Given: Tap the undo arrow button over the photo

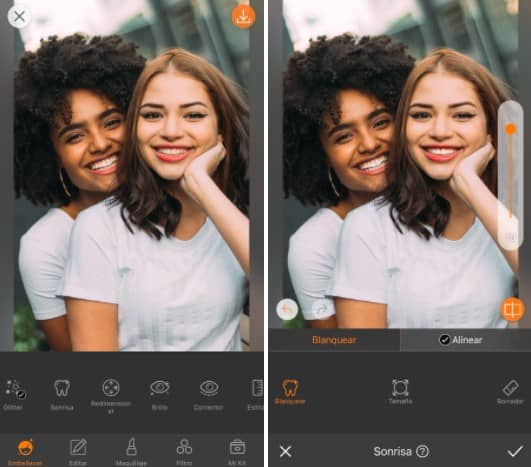Looking at the screenshot, I should click(x=287, y=309).
